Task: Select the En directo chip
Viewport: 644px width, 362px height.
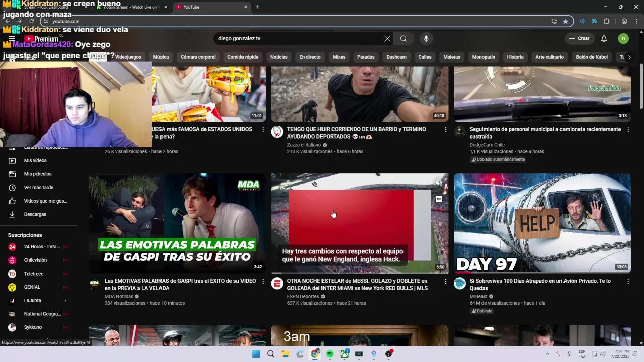Action: [x=310, y=57]
